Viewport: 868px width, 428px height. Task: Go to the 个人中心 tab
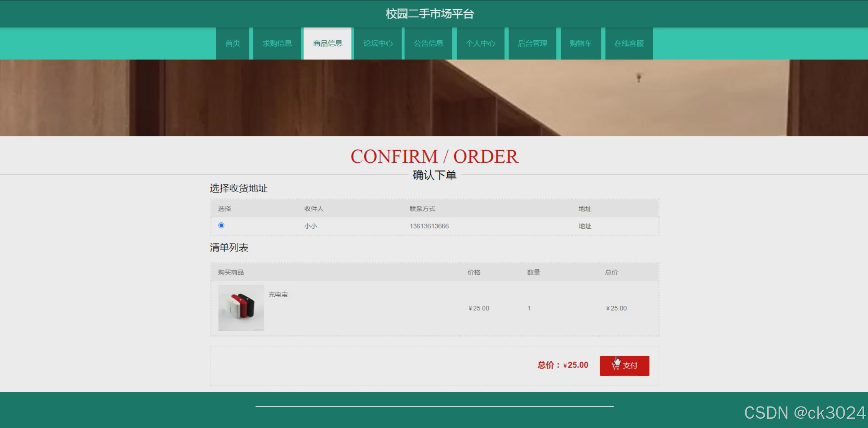(x=480, y=43)
